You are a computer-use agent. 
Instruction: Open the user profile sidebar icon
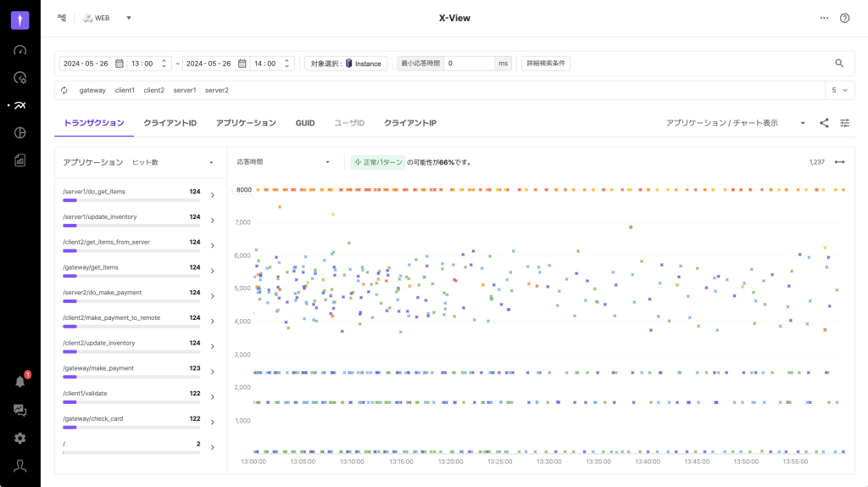(20, 466)
